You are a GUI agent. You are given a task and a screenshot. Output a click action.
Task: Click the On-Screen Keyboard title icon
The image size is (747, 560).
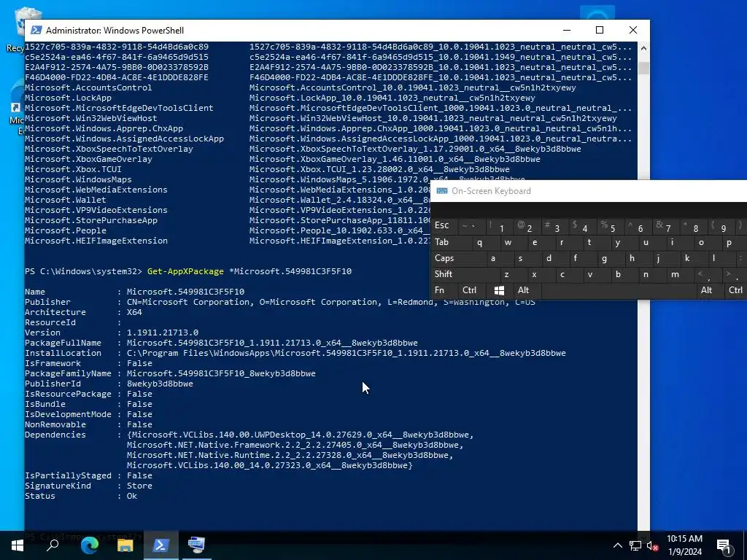click(441, 191)
